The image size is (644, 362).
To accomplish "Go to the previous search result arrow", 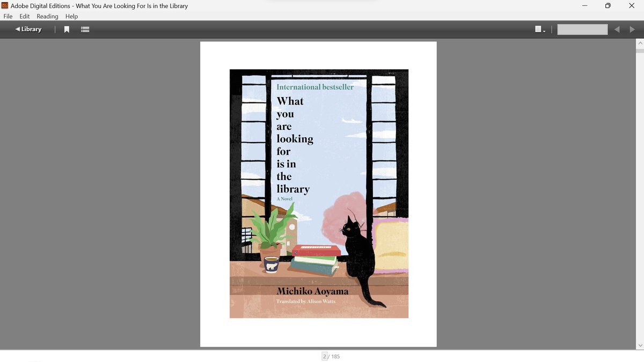I will coord(617,29).
